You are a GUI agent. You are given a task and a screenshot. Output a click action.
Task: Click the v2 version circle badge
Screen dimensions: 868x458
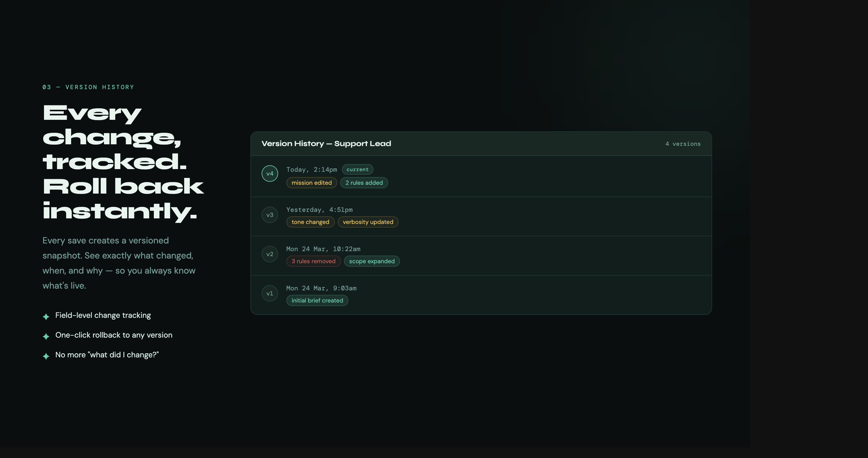coord(270,254)
